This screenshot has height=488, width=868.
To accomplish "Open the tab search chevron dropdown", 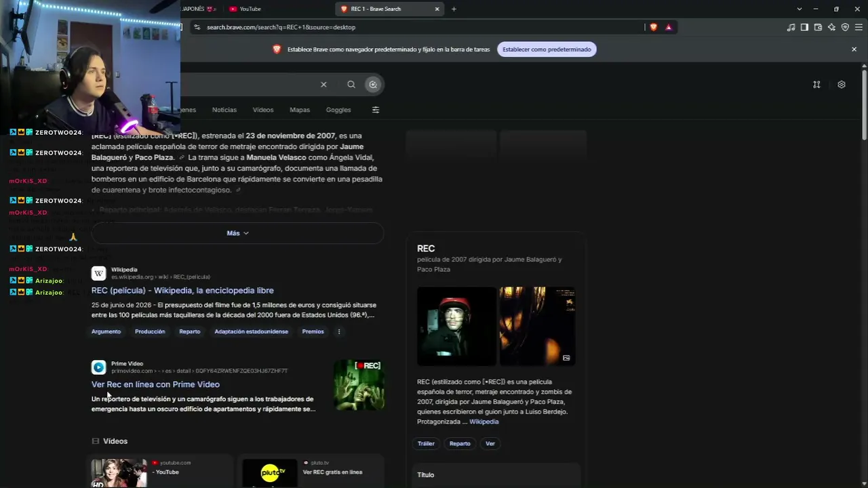I will tap(800, 9).
